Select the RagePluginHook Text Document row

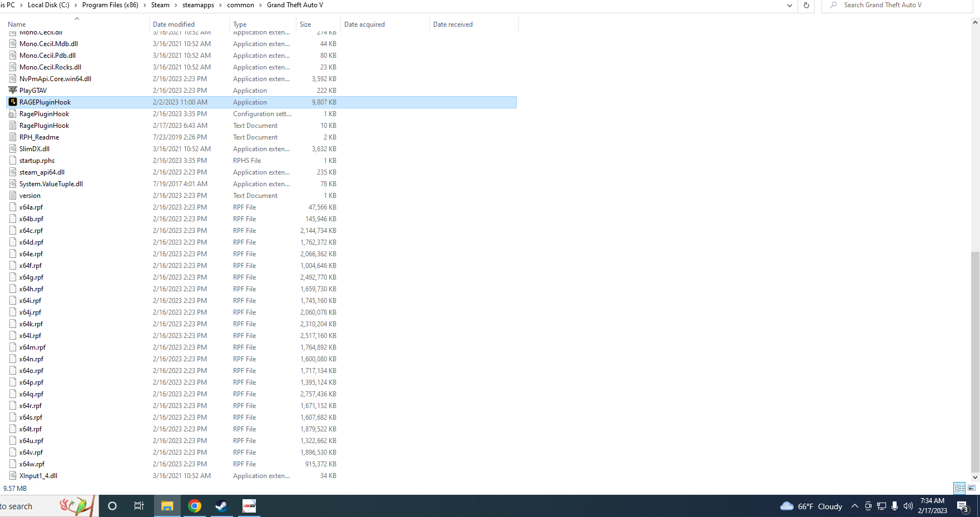click(x=261, y=126)
